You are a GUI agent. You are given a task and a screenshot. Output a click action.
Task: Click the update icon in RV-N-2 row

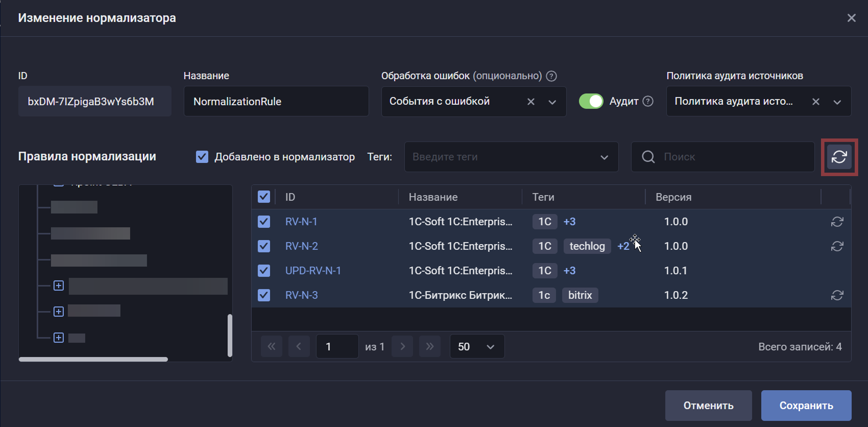837,246
